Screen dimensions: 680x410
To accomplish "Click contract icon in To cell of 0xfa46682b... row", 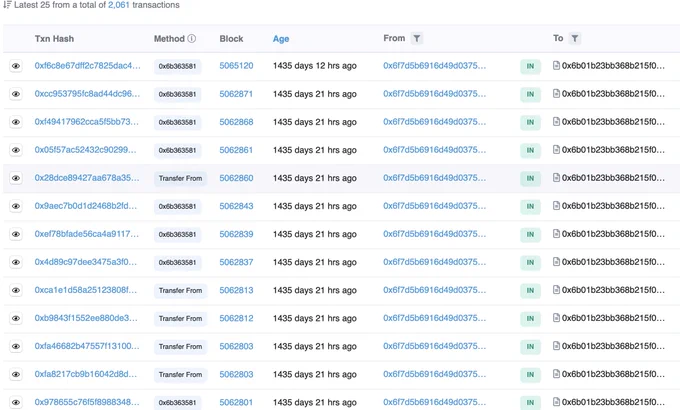I will pyautogui.click(x=556, y=346).
